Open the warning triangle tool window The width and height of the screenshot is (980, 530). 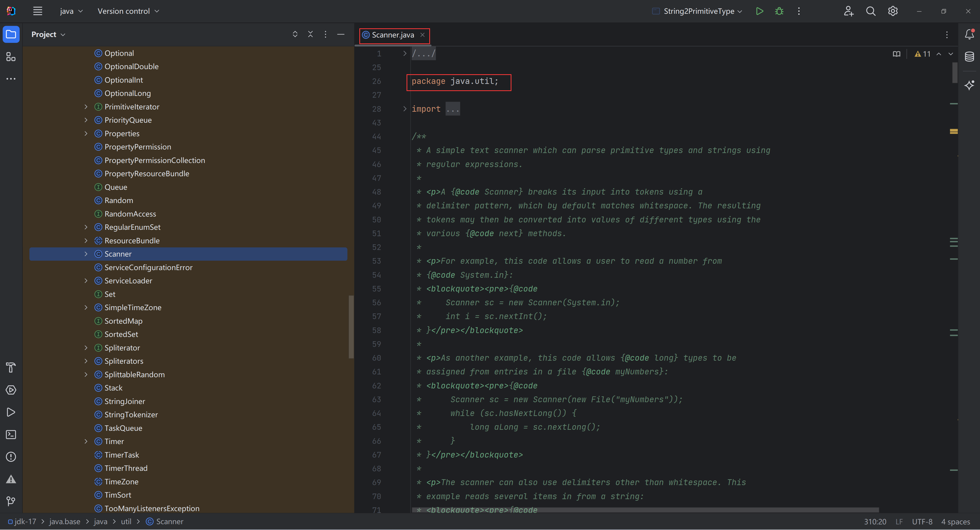(x=11, y=479)
